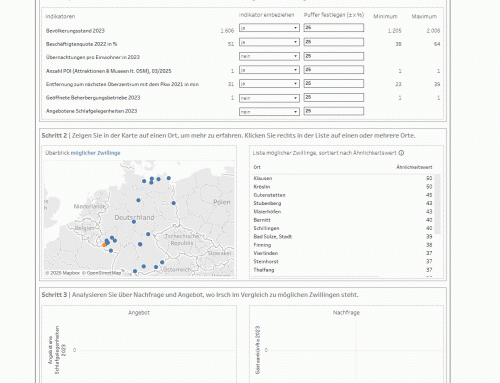Select Klausen in the twin list
Image resolution: width=500 pixels, height=383 pixels.
[343, 178]
